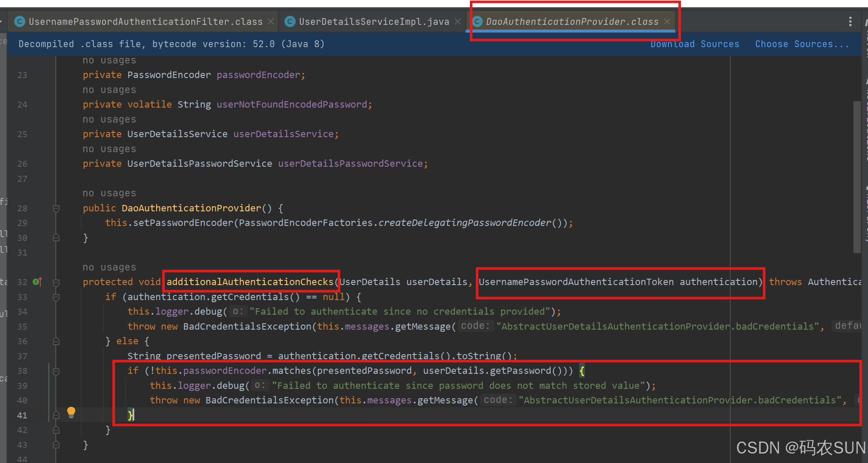Collapse additionalAuthenticationChecks method at line 32

point(56,283)
